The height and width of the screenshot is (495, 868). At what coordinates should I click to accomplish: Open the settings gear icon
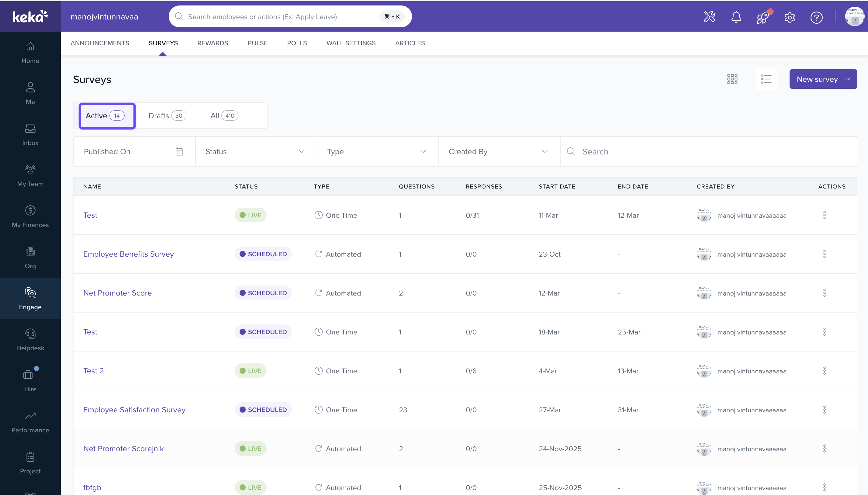[x=790, y=17]
